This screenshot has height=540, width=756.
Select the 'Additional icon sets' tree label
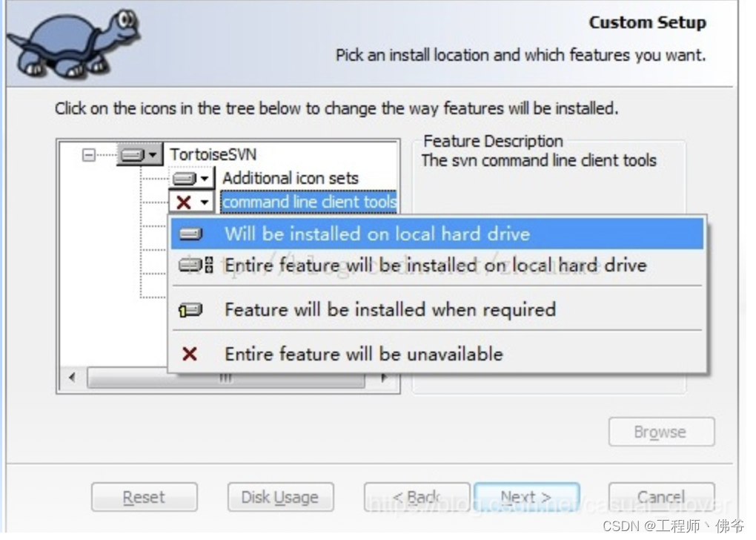[290, 178]
